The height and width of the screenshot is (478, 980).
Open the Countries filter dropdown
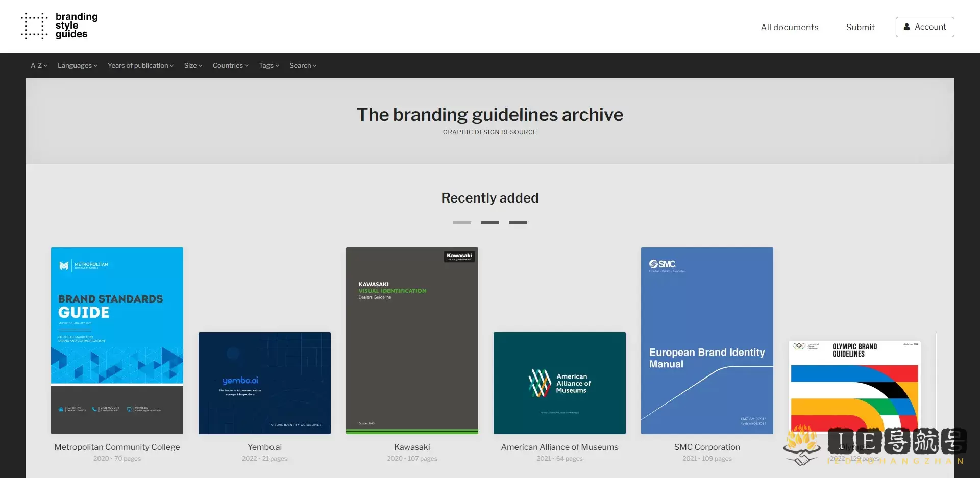(x=230, y=65)
